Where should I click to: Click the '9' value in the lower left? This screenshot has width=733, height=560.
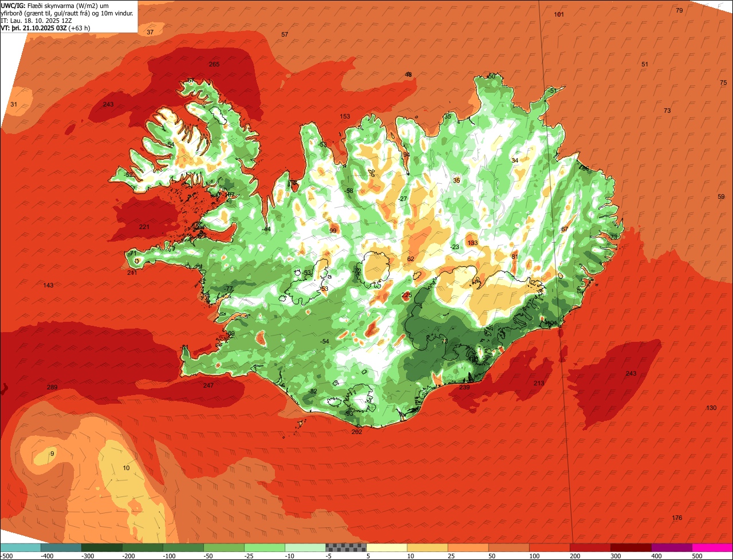(52, 453)
